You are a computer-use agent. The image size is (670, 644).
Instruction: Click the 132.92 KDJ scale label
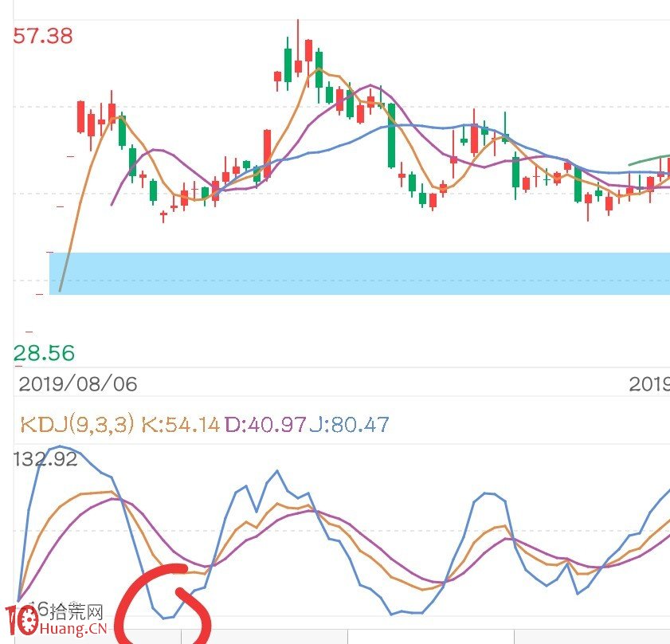[45, 459]
